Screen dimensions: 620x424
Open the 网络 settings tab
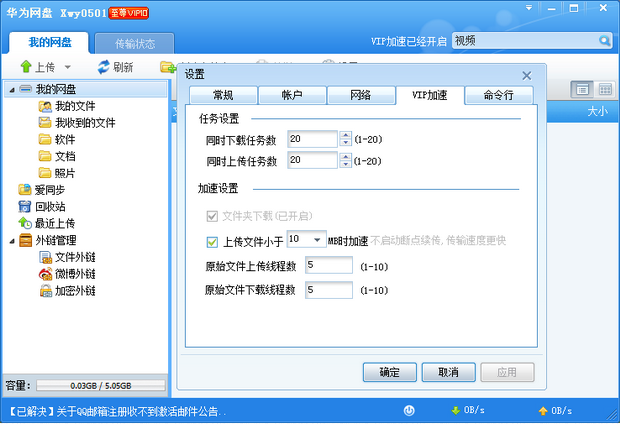coord(361,95)
